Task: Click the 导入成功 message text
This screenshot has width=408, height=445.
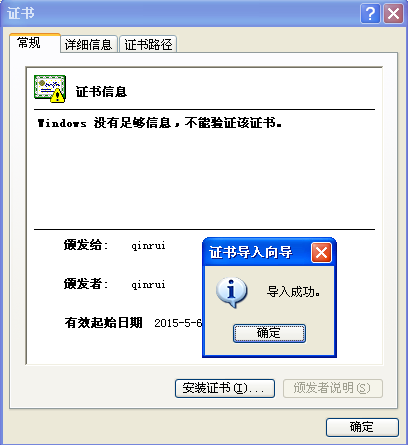Action: 293,292
